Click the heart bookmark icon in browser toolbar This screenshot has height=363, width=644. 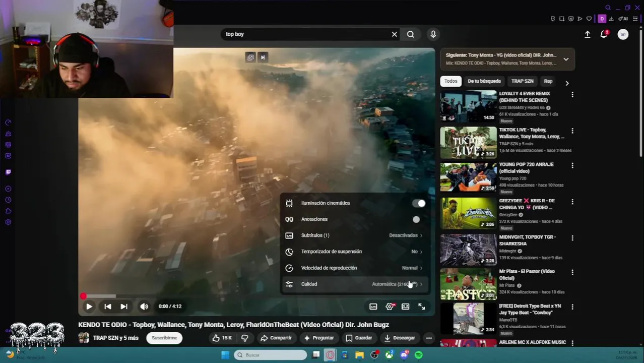[589, 19]
